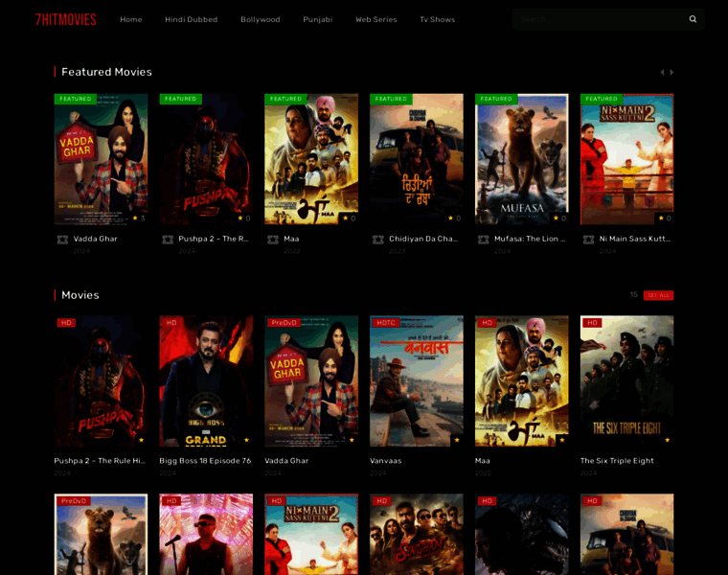Image resolution: width=728 pixels, height=575 pixels.
Task: Open the bottom-row Singham poster
Action: [417, 534]
